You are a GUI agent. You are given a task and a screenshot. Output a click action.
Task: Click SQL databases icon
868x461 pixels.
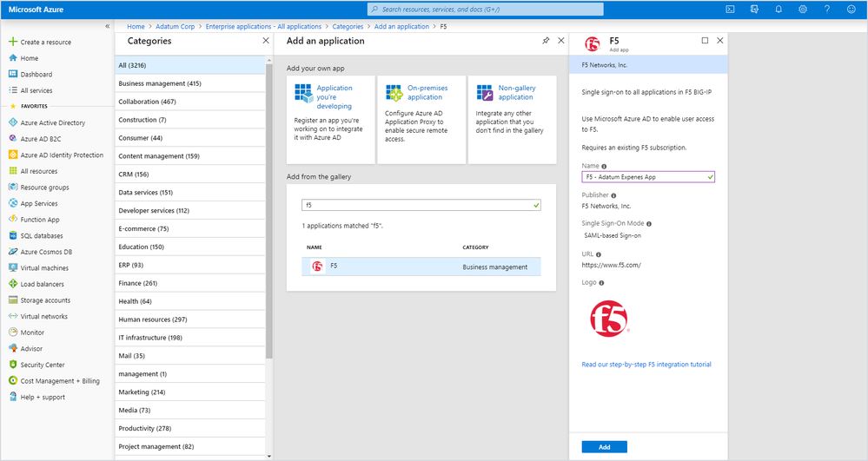13,236
